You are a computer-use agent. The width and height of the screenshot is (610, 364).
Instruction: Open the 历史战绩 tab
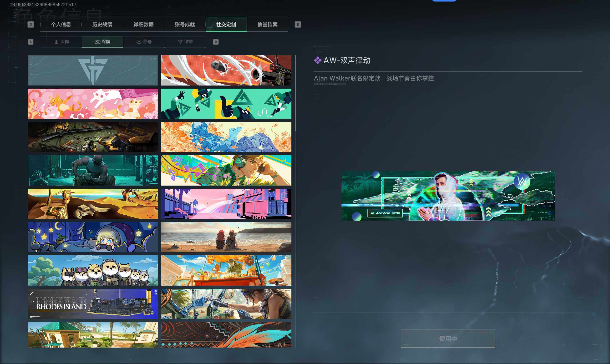coord(102,25)
